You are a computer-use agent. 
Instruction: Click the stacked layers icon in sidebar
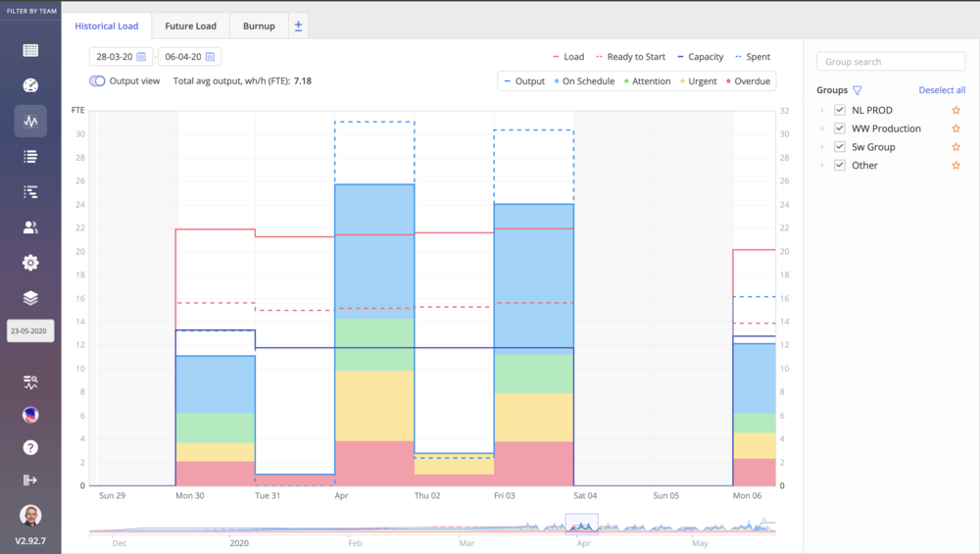pyautogui.click(x=30, y=298)
